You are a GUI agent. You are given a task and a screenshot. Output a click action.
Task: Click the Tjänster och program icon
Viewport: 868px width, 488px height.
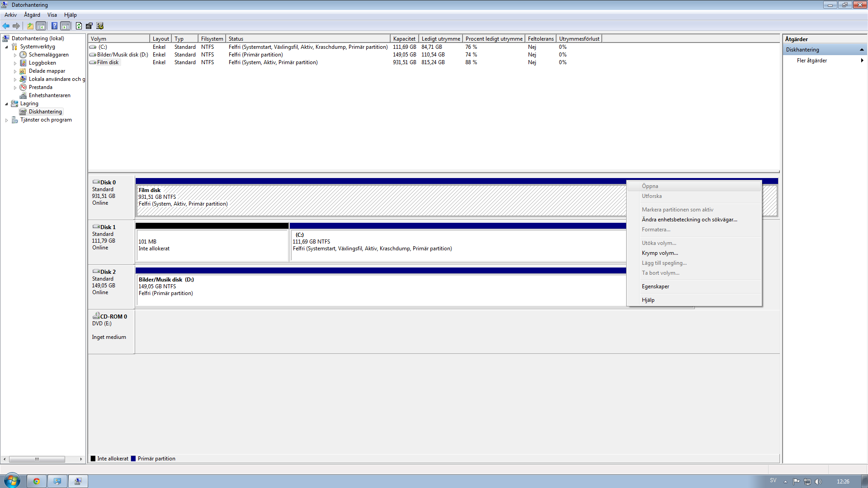tap(14, 120)
